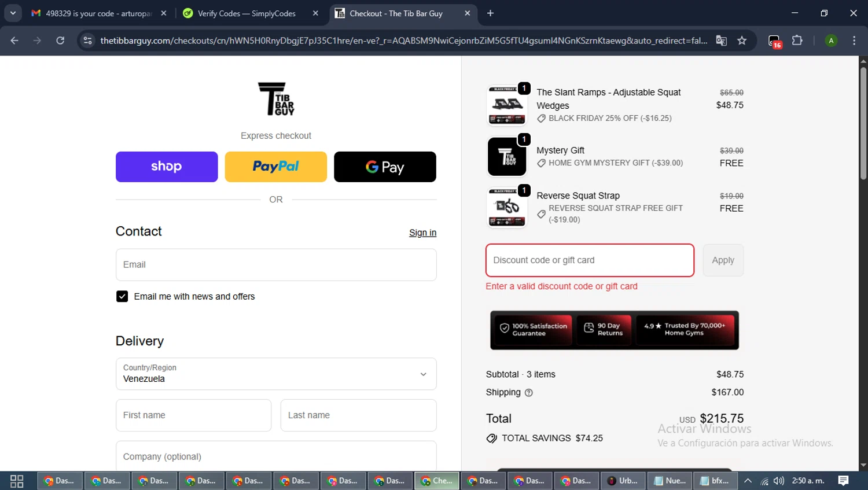The image size is (868, 490).
Task: Click the page vertical scrollbar thumb
Action: pos(863,123)
